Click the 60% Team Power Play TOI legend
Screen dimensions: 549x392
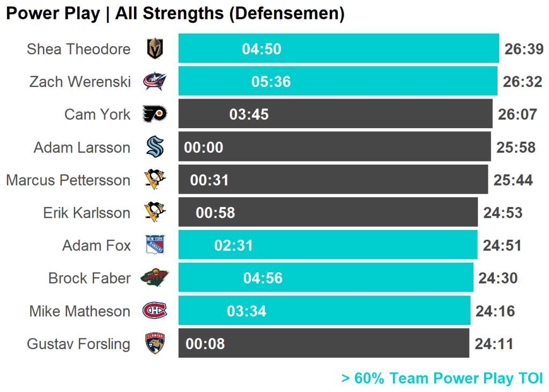[442, 378]
